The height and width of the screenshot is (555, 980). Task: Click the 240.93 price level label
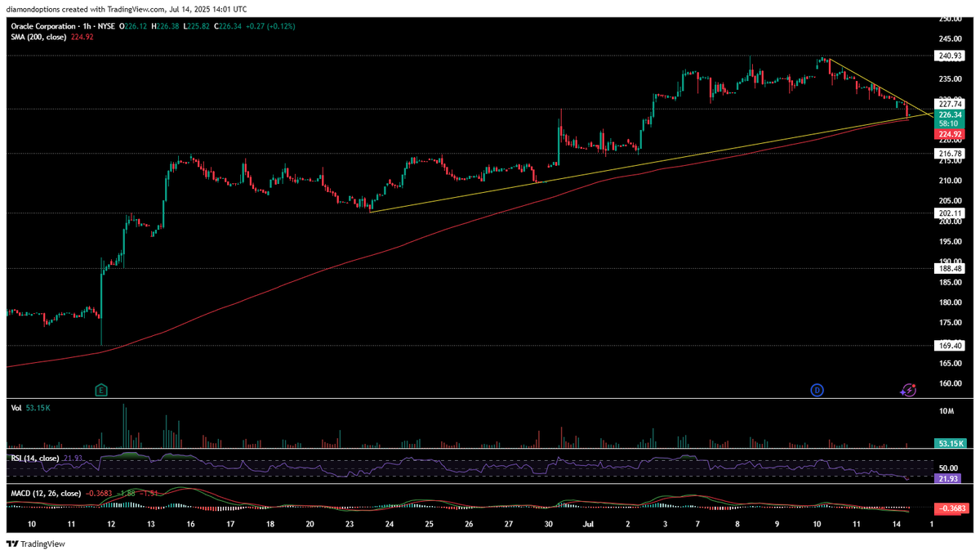click(950, 56)
